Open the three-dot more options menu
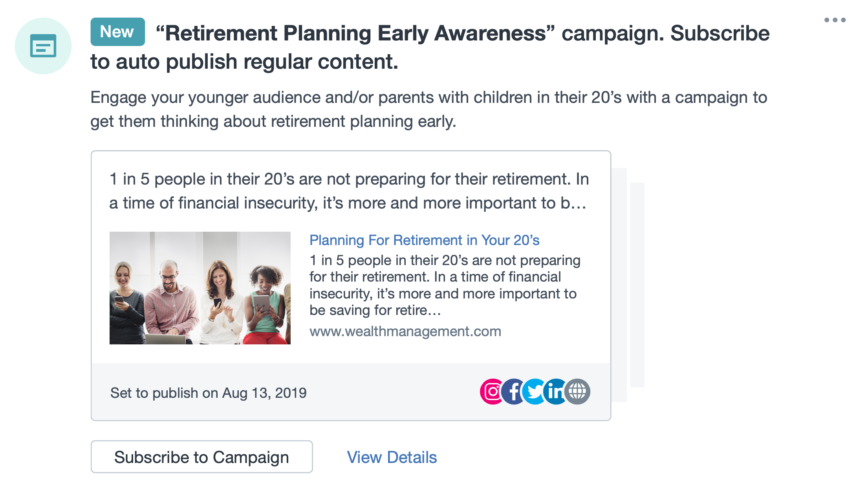This screenshot has width=868, height=494. (x=835, y=20)
